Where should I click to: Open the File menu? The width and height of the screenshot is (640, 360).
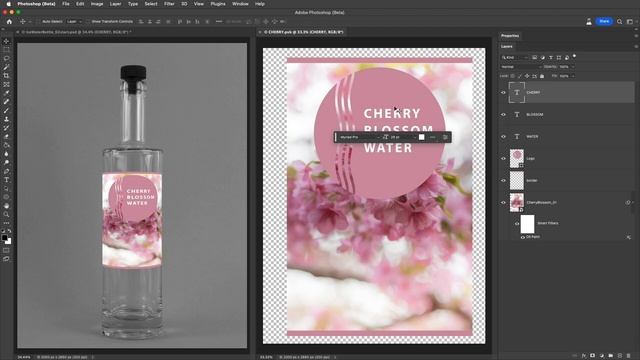pyautogui.click(x=66, y=4)
